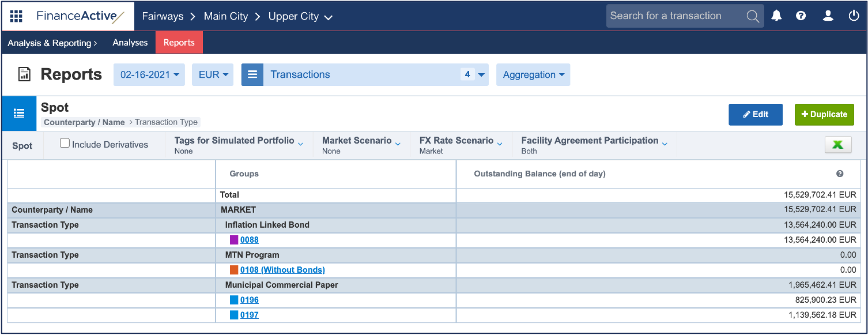
Task: Open transaction link 0197
Action: tap(250, 315)
